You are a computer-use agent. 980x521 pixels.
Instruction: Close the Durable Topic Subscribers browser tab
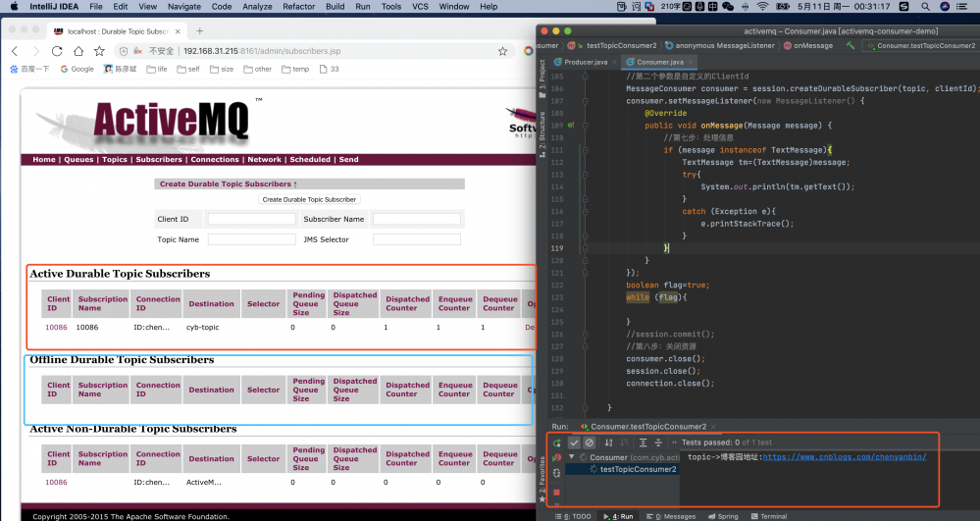pyautogui.click(x=178, y=31)
